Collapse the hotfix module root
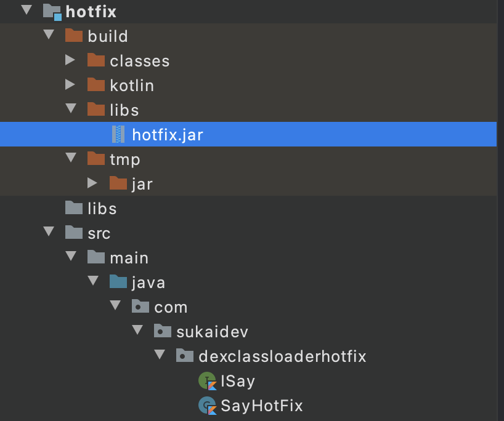This screenshot has height=421, width=504. [x=26, y=11]
